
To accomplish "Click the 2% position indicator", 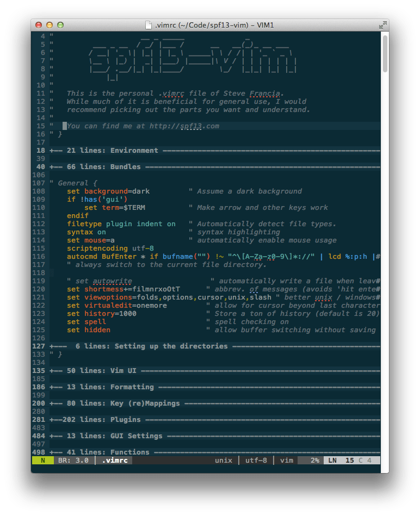I will pos(314,461).
